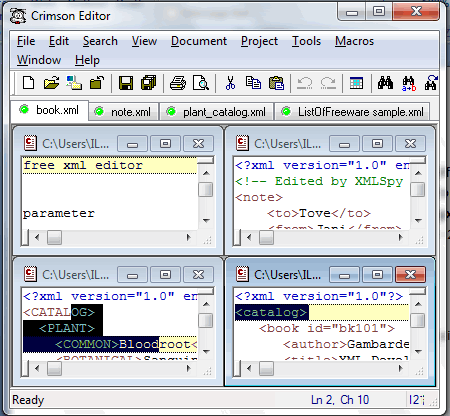This screenshot has height=416, width=450.
Task: Click the Open File folder icon
Action: (51, 83)
